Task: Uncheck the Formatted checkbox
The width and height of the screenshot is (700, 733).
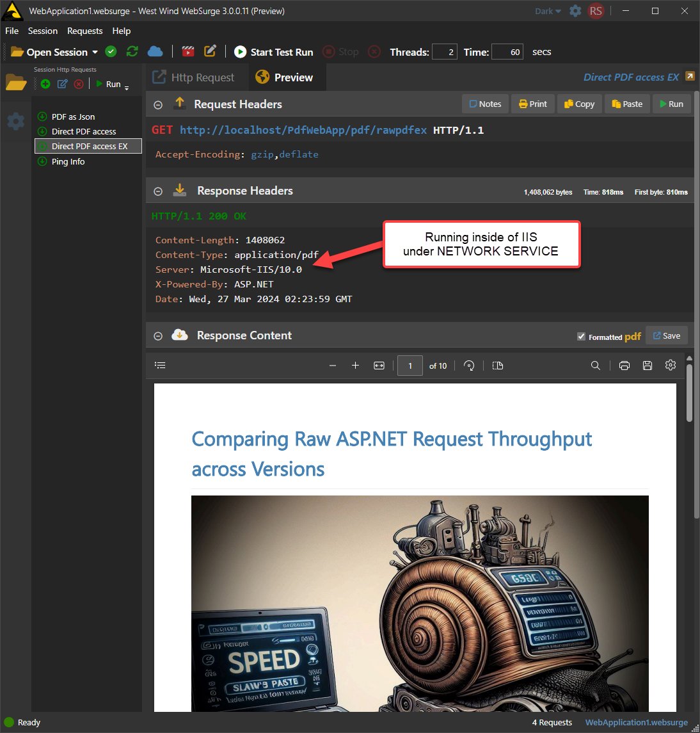Action: point(581,337)
